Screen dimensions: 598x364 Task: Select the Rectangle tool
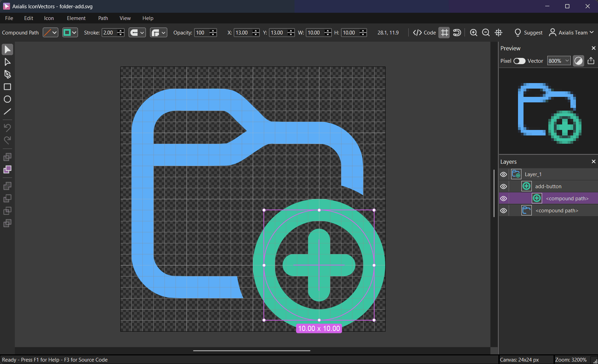coord(7,87)
